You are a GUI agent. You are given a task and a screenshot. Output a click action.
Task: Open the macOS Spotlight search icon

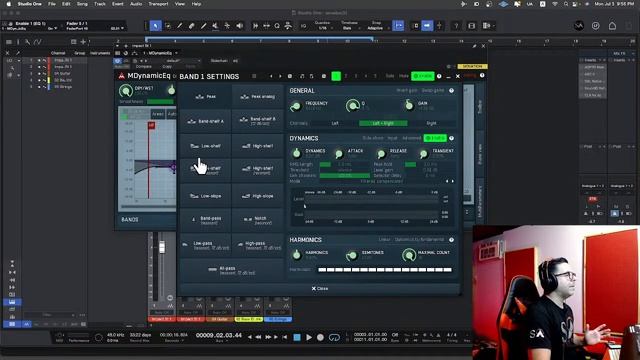[x=566, y=4]
